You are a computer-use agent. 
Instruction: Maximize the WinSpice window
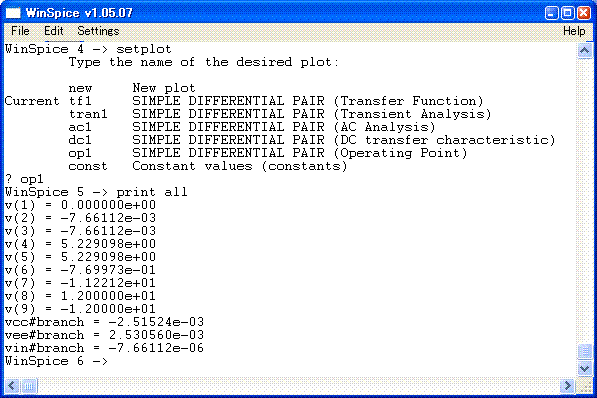click(567, 13)
